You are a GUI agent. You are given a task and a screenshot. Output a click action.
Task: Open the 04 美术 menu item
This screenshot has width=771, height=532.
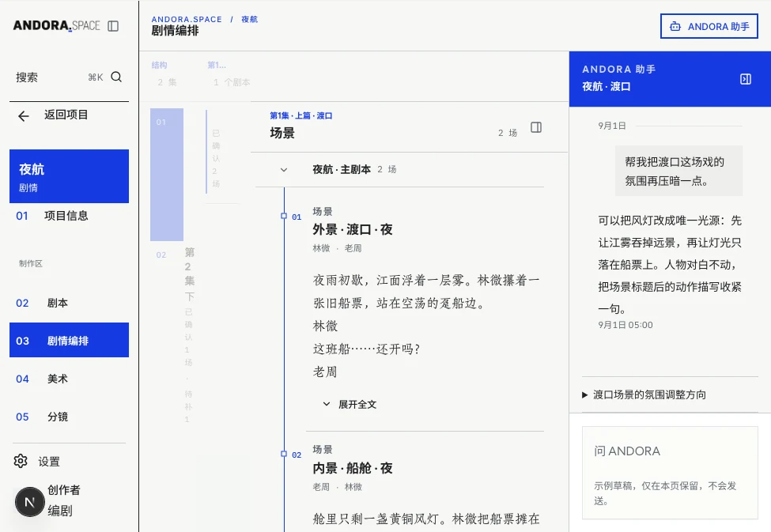(x=69, y=379)
